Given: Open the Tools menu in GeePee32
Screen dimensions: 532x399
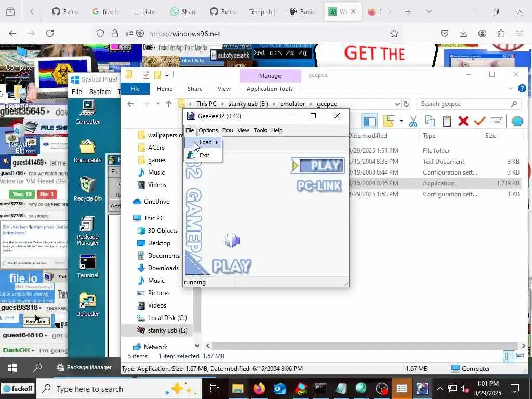Looking at the screenshot, I should [x=260, y=130].
